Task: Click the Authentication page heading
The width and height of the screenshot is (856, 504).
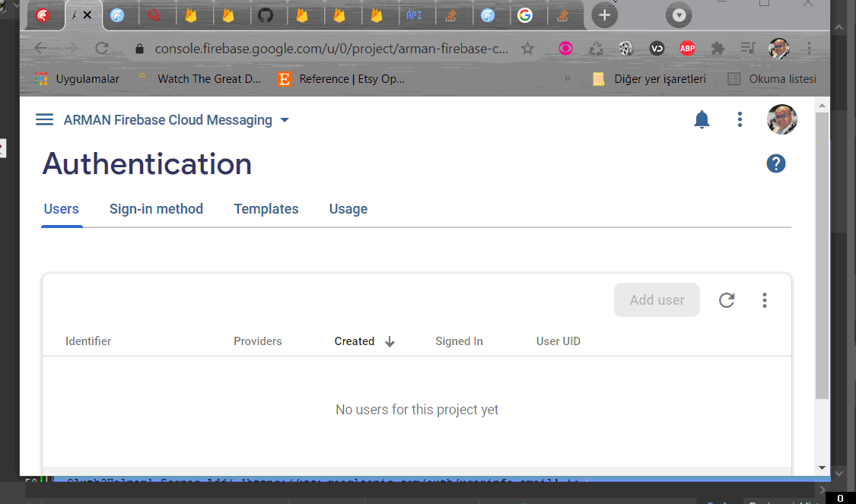Action: [x=147, y=163]
